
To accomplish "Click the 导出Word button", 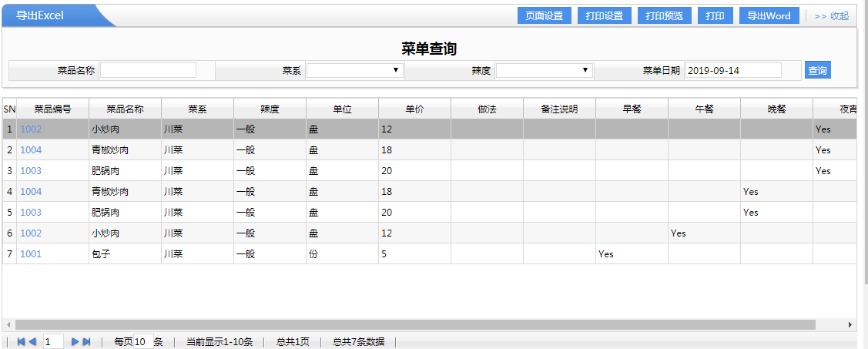I will tap(769, 16).
